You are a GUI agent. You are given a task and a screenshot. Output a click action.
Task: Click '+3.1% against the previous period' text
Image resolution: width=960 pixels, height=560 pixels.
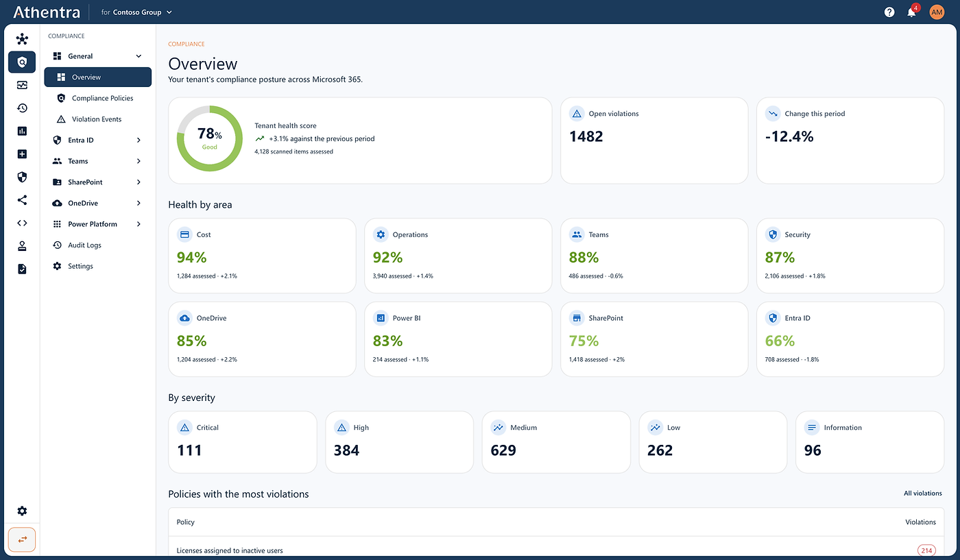[x=322, y=138]
